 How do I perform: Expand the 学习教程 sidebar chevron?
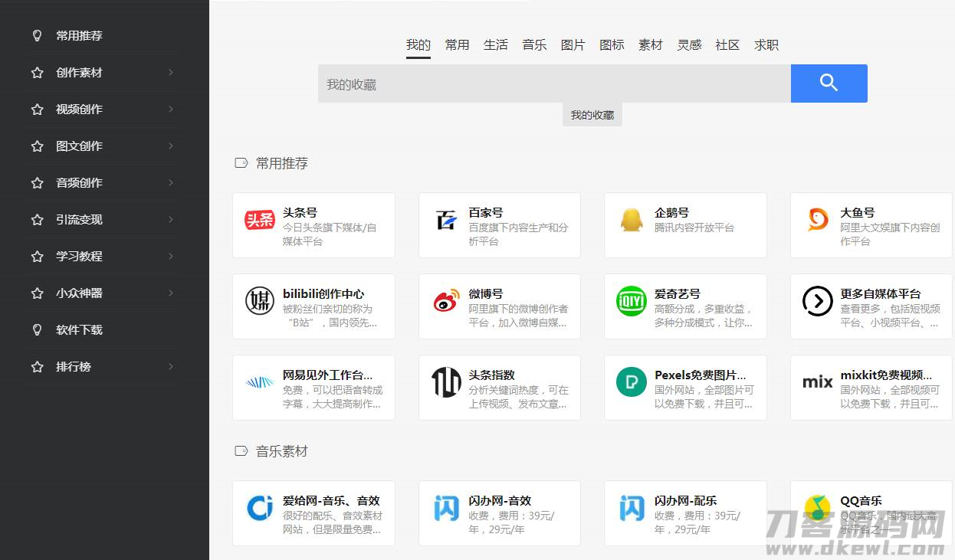point(171,256)
